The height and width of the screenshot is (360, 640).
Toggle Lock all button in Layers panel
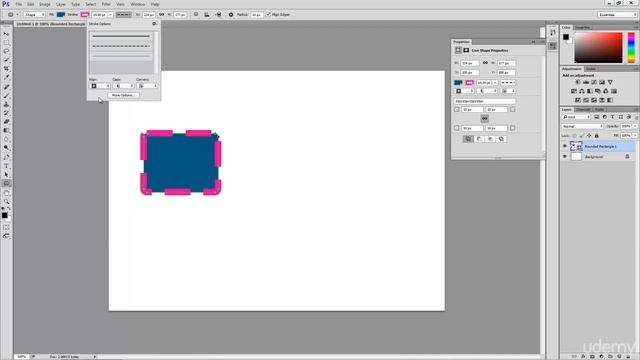(596, 136)
